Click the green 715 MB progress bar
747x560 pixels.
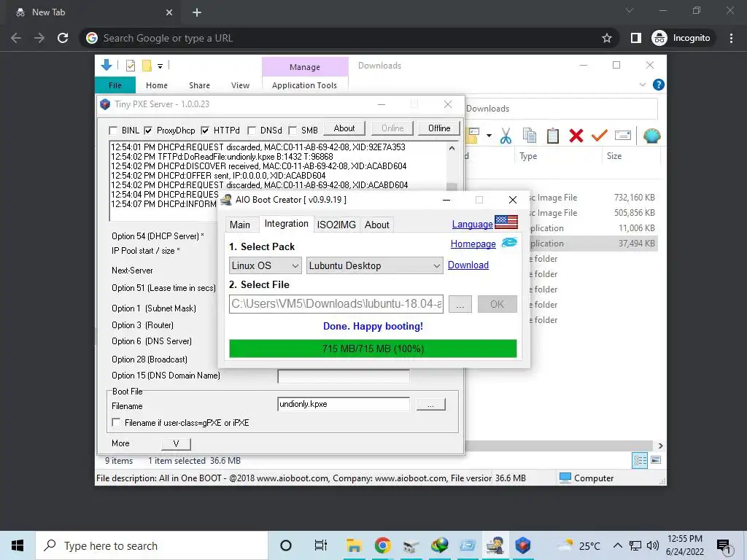373,349
